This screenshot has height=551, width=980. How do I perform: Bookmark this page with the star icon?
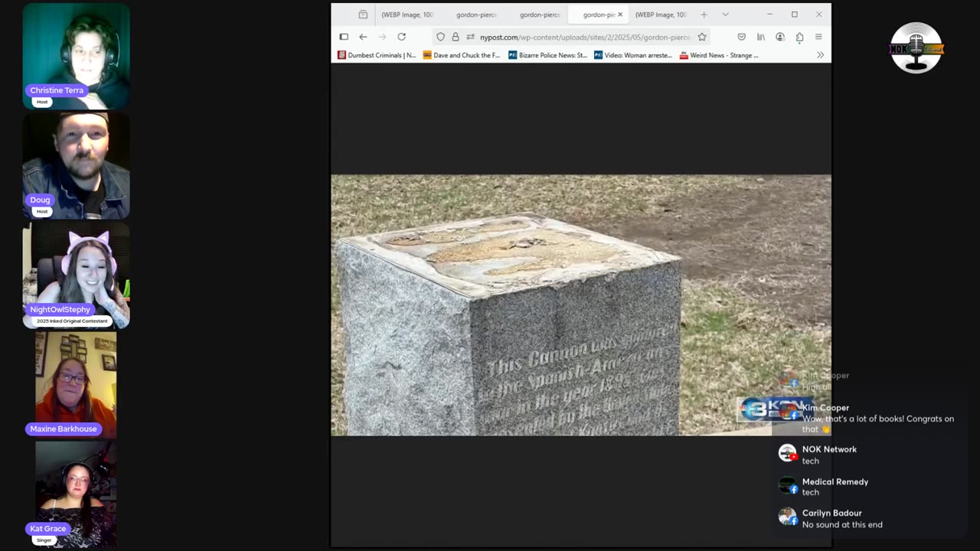701,37
